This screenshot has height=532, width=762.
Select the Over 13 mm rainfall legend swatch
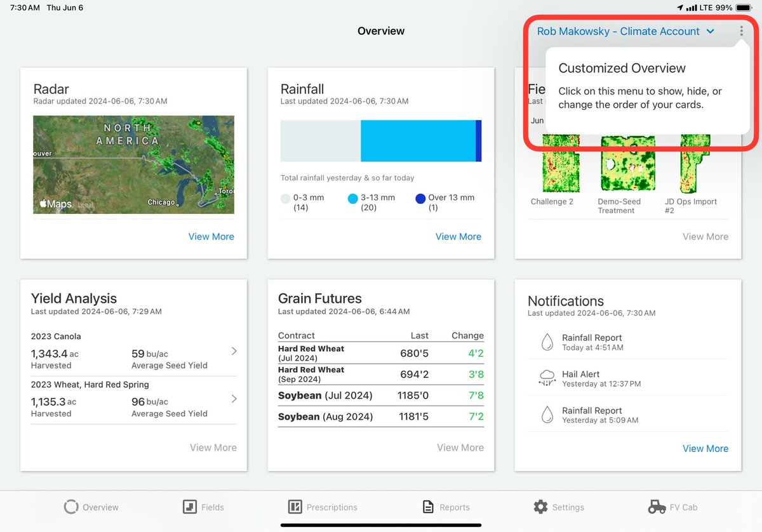pyautogui.click(x=420, y=198)
